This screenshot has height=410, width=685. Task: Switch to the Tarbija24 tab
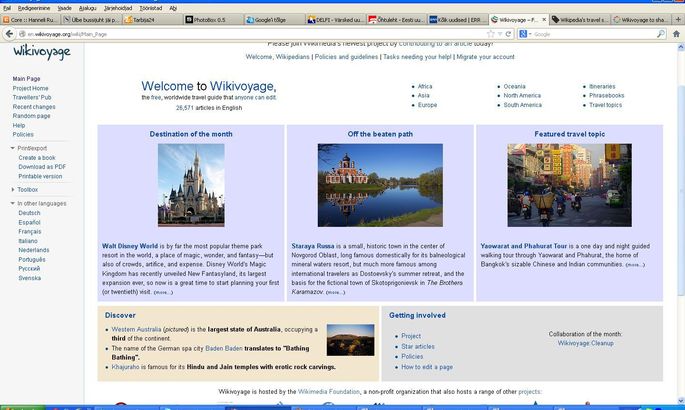point(152,20)
